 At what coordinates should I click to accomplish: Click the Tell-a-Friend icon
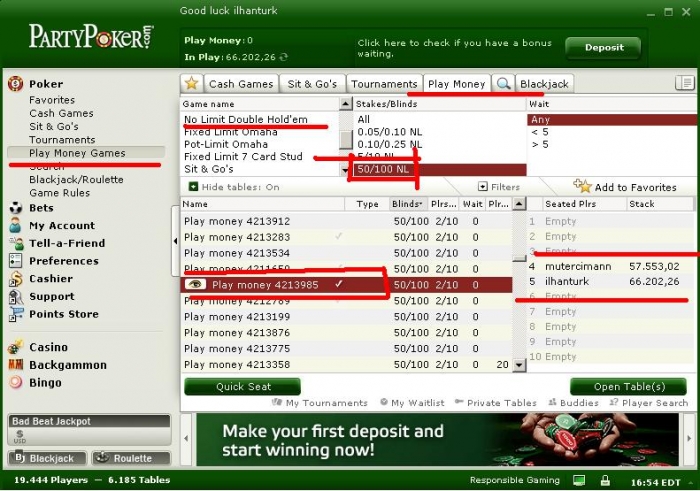(16, 243)
